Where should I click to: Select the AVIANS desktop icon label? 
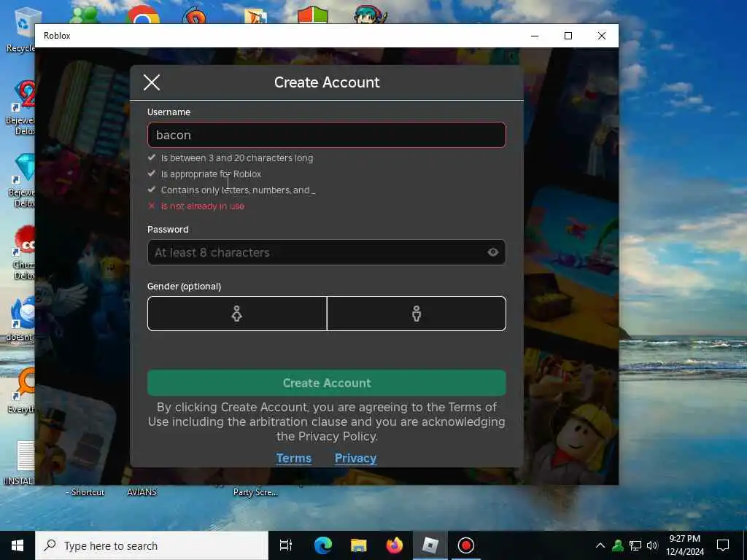pos(142,492)
